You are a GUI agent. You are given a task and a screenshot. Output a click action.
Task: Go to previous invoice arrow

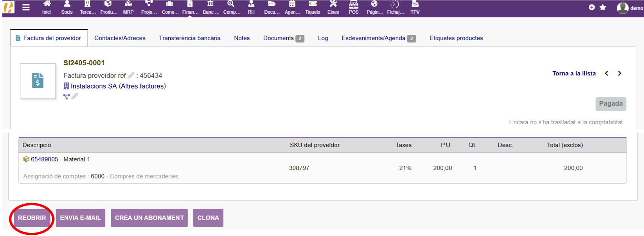[x=606, y=73]
